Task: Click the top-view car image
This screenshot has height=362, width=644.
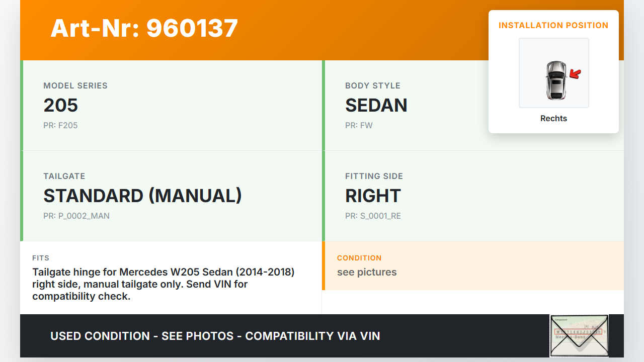Action: [555, 80]
